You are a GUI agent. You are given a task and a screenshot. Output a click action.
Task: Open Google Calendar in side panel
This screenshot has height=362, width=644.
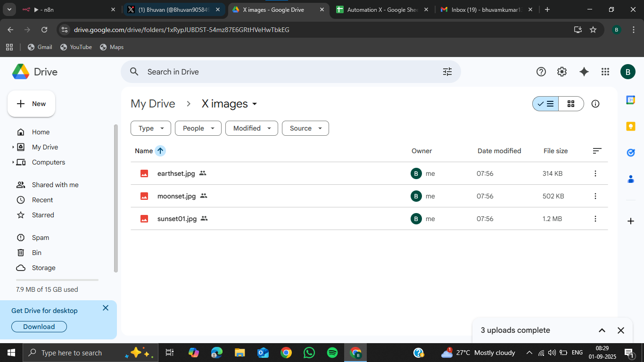[630, 100]
